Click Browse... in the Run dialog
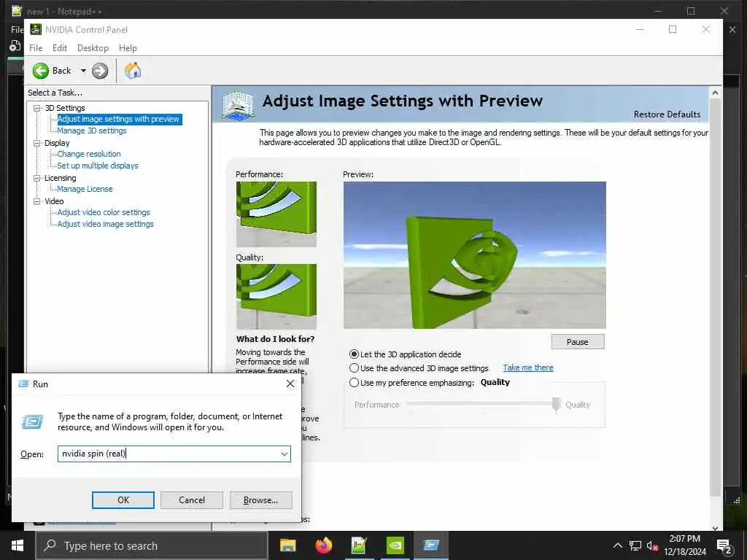The height and width of the screenshot is (560, 747). point(260,500)
